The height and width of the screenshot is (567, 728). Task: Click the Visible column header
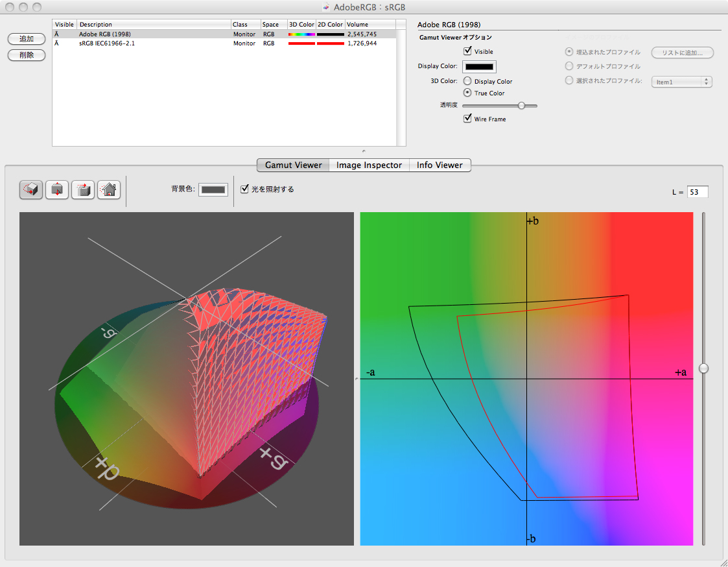click(65, 24)
